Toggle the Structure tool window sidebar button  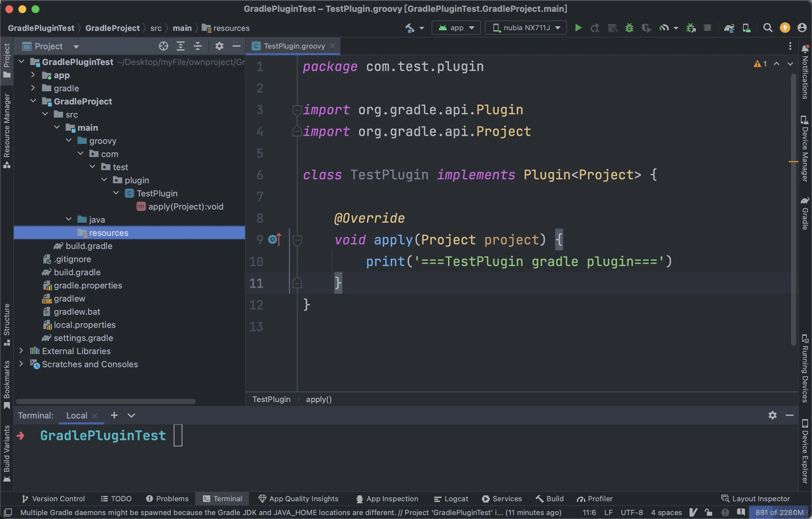point(7,324)
